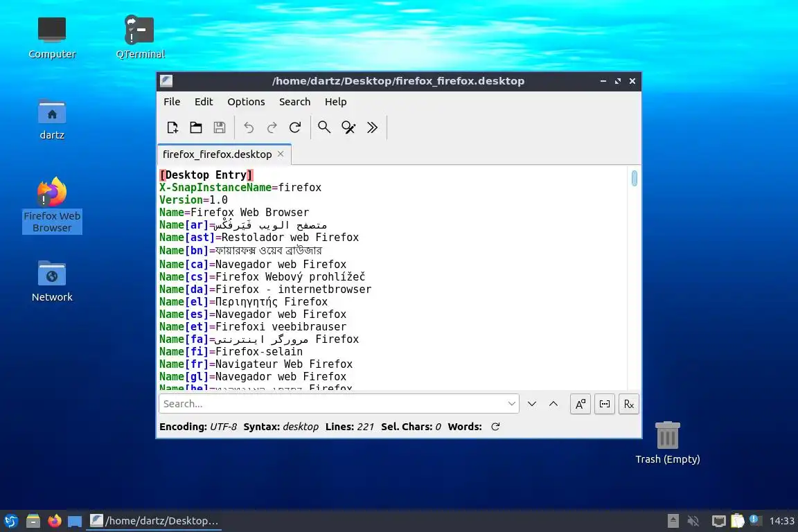Click the X-SnapInstanceName=firefox line
The image size is (798, 532).
click(x=240, y=187)
